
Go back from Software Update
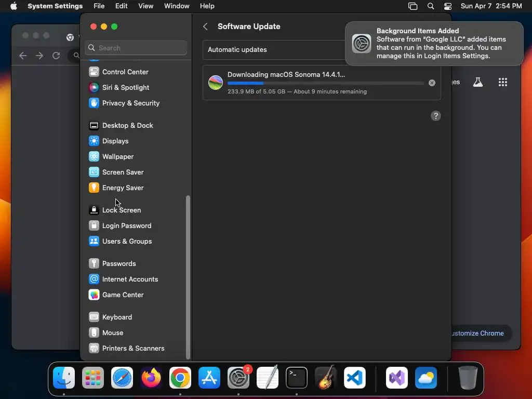point(205,26)
